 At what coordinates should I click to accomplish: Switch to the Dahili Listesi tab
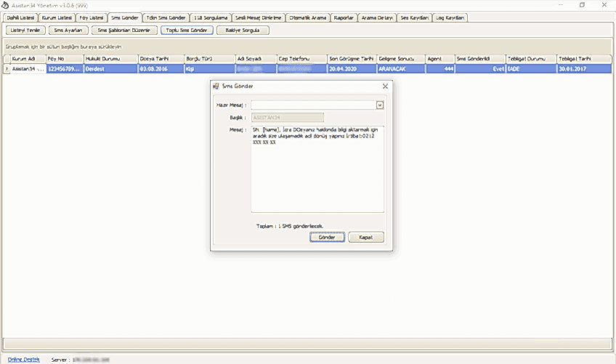pos(20,17)
